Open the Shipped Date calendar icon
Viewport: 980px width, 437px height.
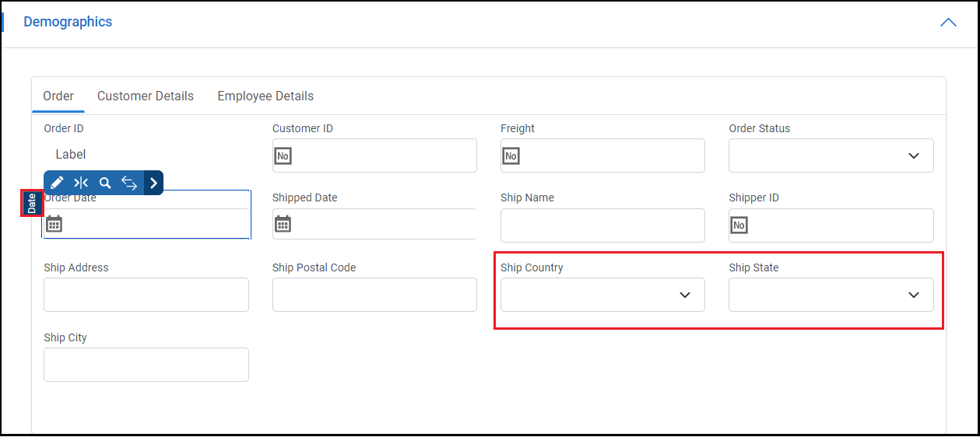pyautogui.click(x=283, y=225)
